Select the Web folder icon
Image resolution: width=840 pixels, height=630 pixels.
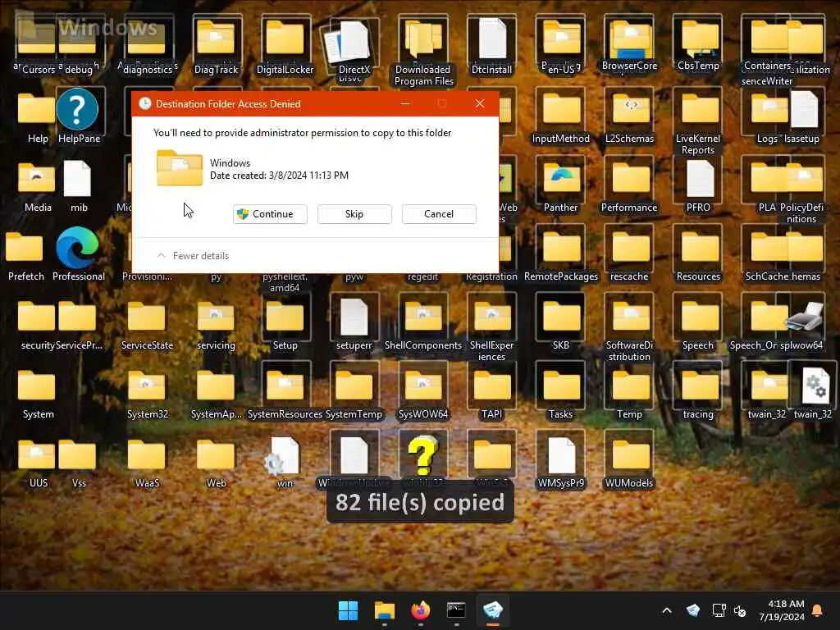216,454
